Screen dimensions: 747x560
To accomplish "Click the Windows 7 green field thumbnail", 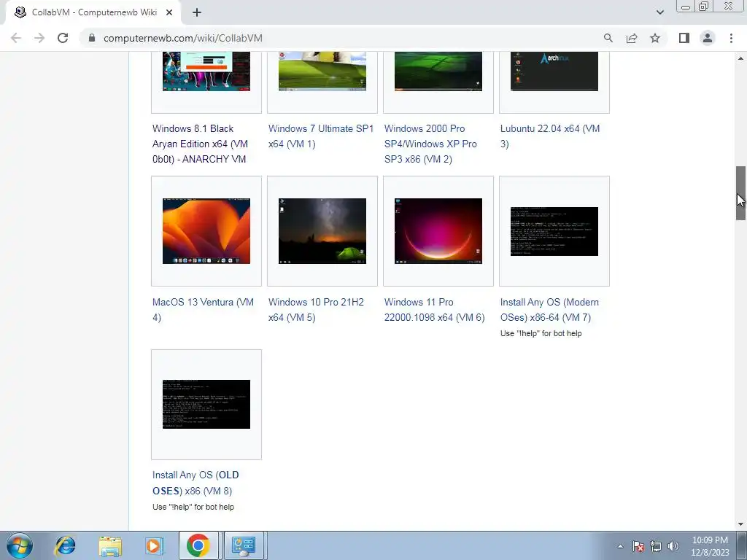I will pos(322,71).
